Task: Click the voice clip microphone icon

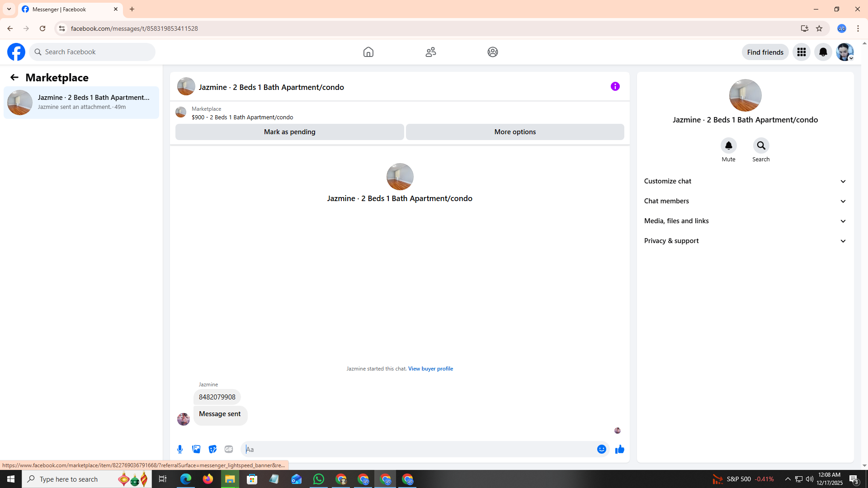Action: point(180,449)
